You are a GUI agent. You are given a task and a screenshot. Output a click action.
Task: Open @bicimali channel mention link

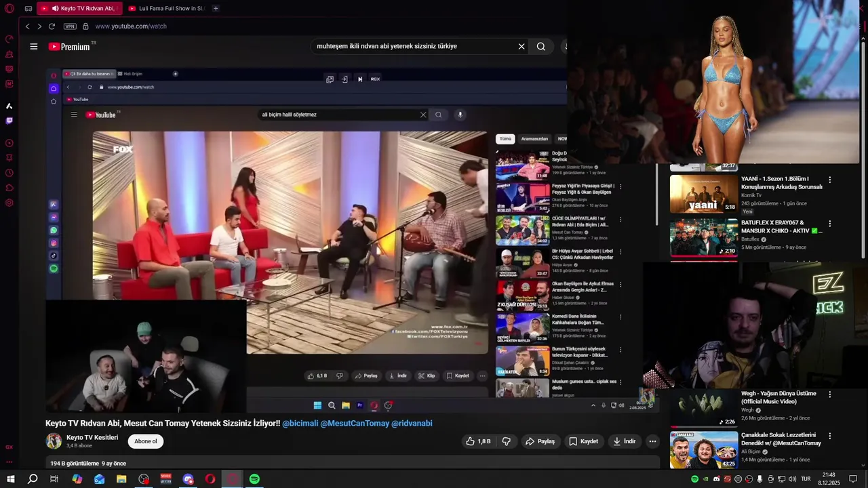point(300,424)
